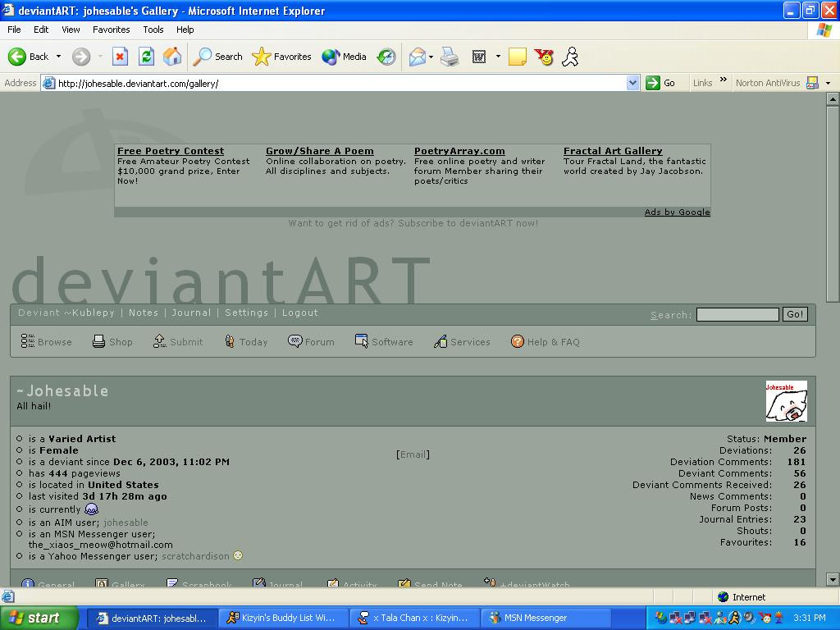
Task: Open the Fractal Art Gallery ad link
Action: 613,151
